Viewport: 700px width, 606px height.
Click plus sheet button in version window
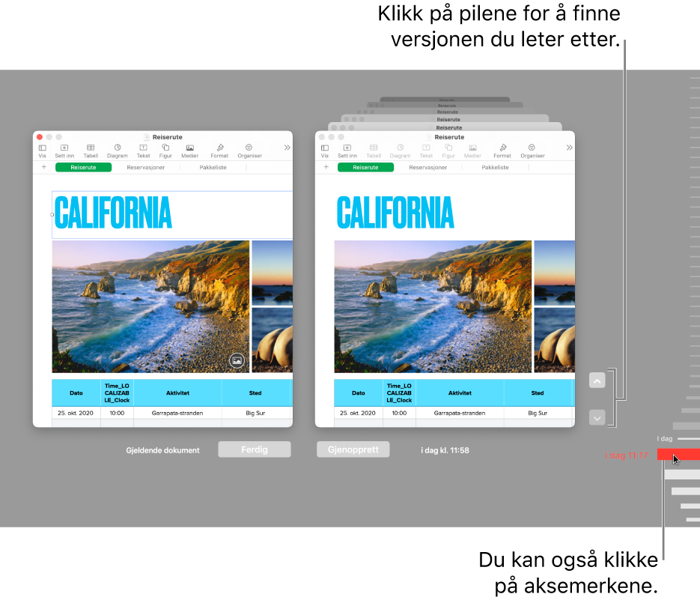click(326, 167)
